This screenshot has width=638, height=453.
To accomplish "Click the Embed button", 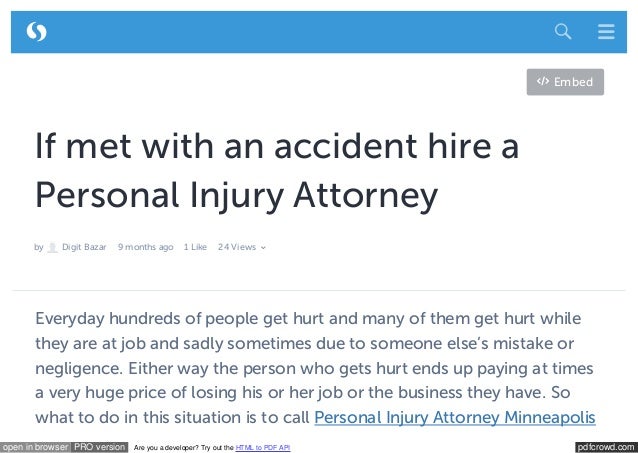I will pos(565,82).
